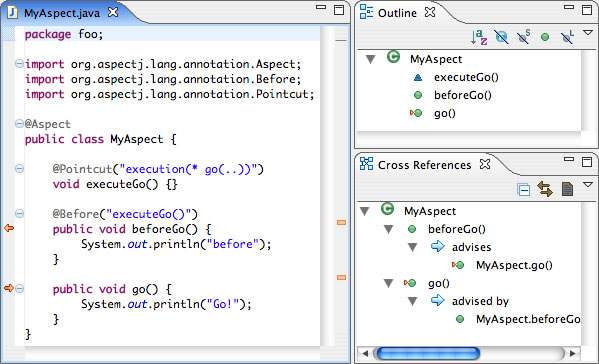Toggle Link with Editor arrows icon
Viewport: 599px width, 364px height.
click(x=545, y=189)
